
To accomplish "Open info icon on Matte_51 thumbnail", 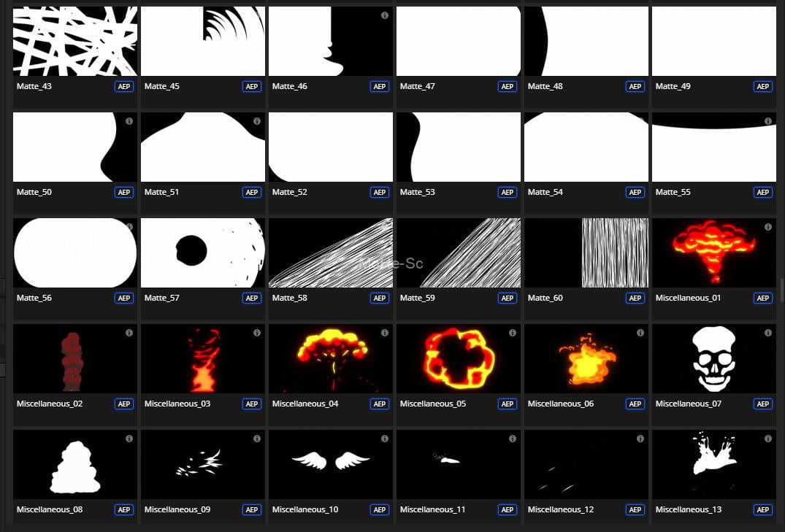I will pos(257,121).
